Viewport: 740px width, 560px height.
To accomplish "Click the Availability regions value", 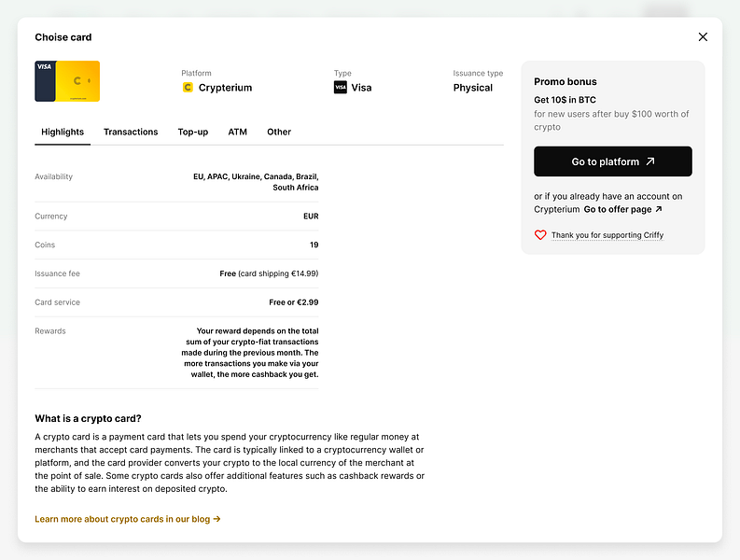I will (256, 182).
